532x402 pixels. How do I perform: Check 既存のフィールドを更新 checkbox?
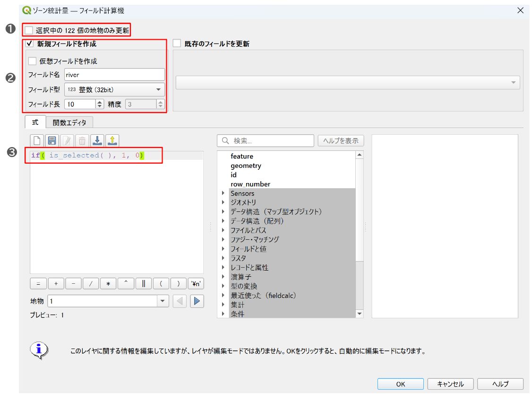pos(177,44)
